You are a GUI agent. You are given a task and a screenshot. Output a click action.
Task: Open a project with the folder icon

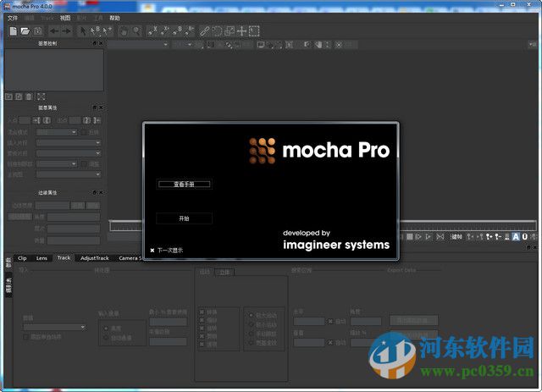25,31
